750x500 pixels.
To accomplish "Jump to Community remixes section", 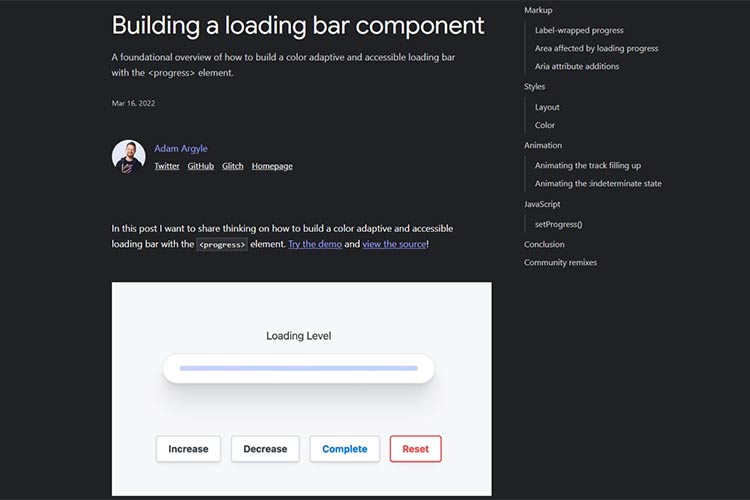I will (560, 263).
